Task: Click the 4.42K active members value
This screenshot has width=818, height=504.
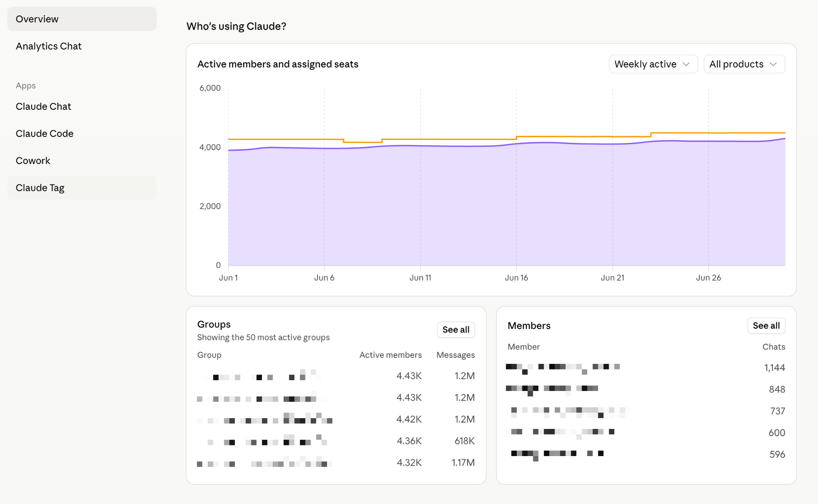Action: tap(409, 419)
